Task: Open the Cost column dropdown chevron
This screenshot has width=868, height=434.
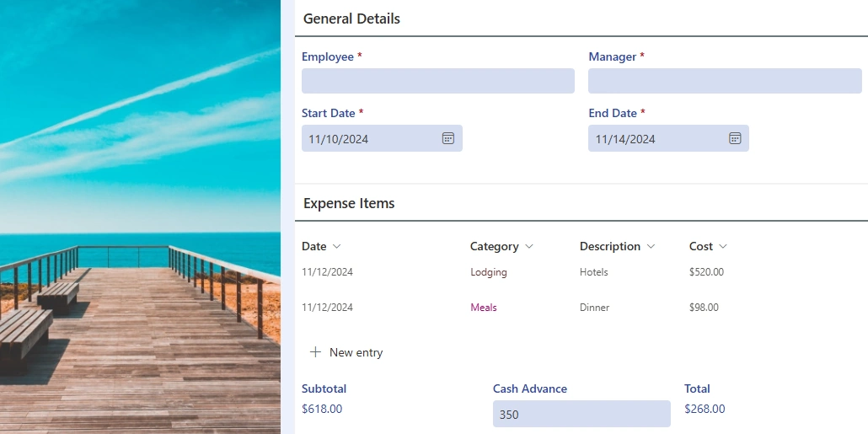Action: click(723, 247)
